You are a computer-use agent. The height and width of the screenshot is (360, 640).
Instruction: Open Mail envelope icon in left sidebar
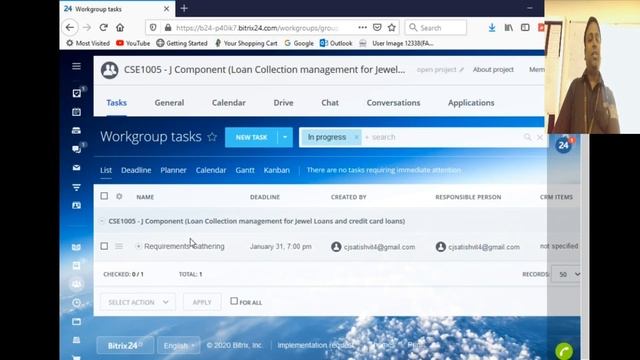76,168
